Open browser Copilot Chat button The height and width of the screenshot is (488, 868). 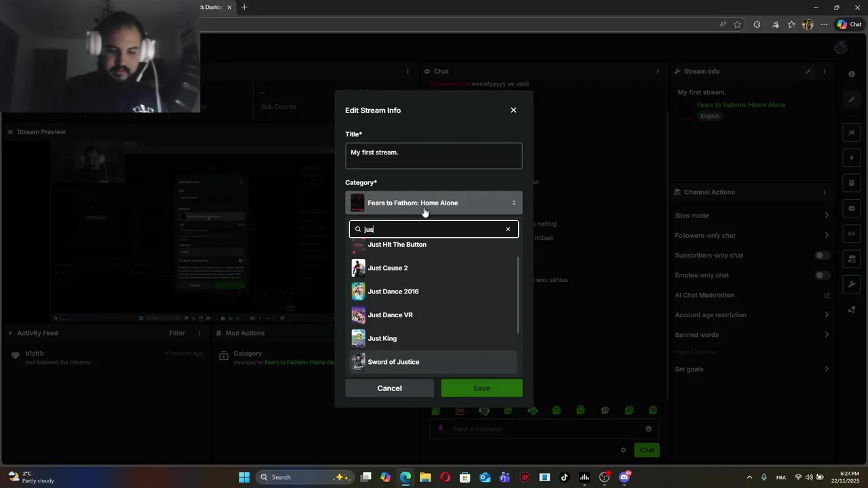849,24
